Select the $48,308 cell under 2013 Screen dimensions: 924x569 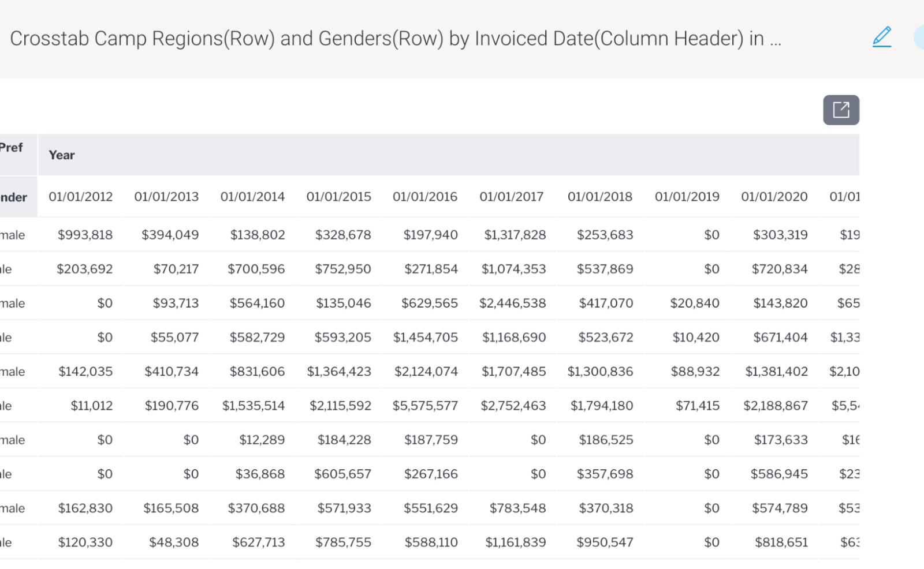tap(174, 542)
